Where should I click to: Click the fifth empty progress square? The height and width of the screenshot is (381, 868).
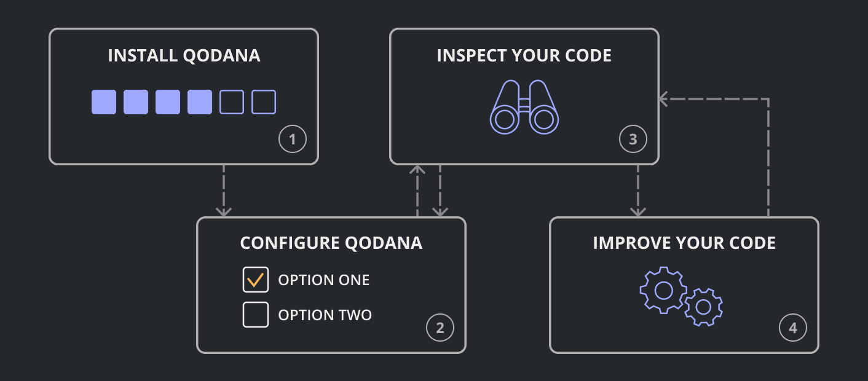click(x=232, y=102)
